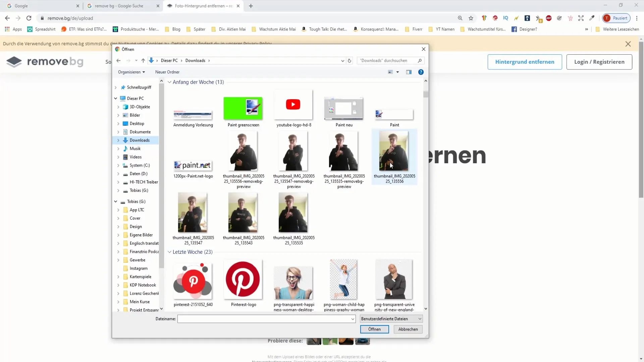Screen dimensions: 644x362
Task: Expand the Schnellzugriff tree node
Action: (x=116, y=87)
